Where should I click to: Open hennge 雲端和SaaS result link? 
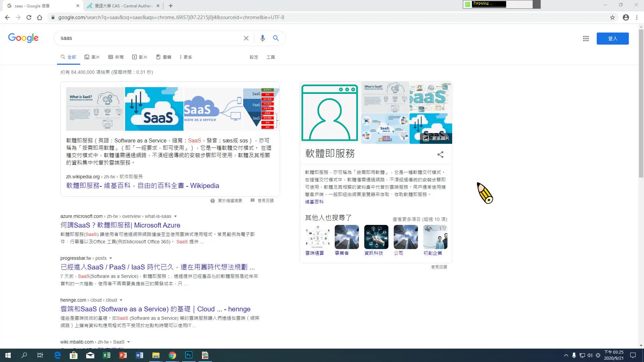(x=155, y=309)
